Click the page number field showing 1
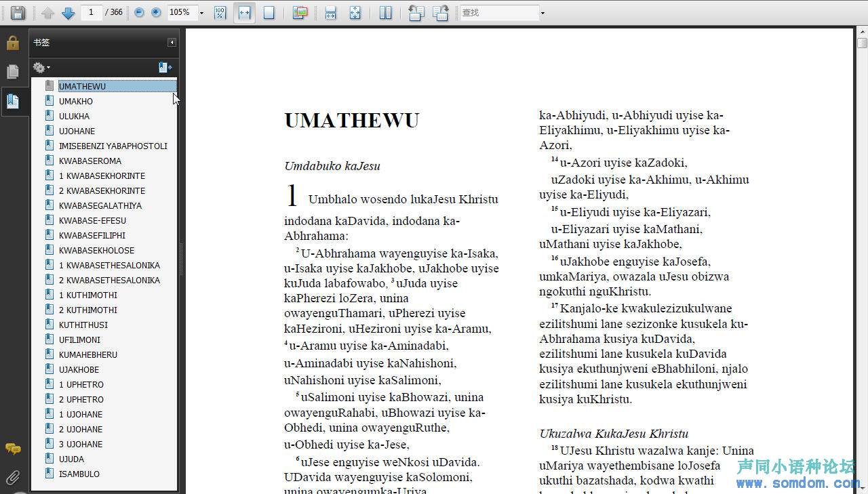The image size is (868, 494). click(x=92, y=12)
